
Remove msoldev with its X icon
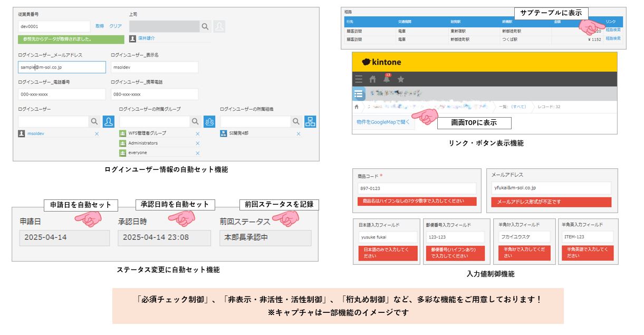pos(97,133)
